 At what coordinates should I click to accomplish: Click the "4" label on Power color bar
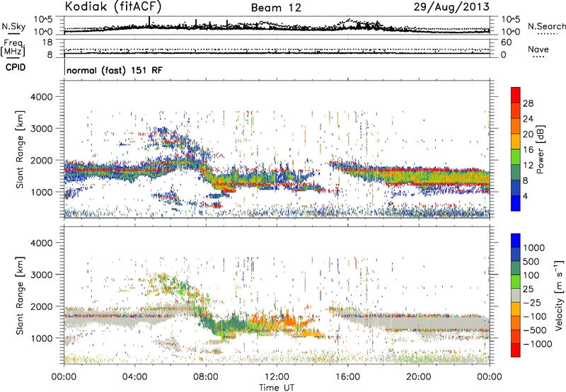click(x=525, y=196)
